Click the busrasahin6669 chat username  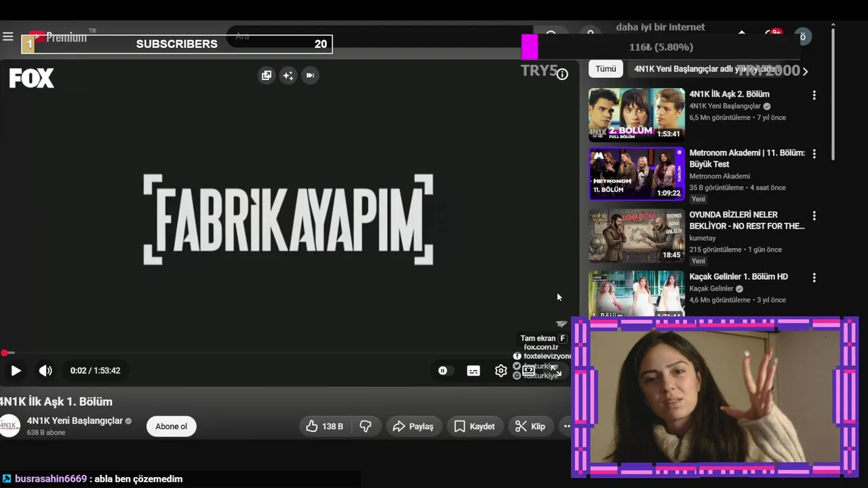click(51, 479)
